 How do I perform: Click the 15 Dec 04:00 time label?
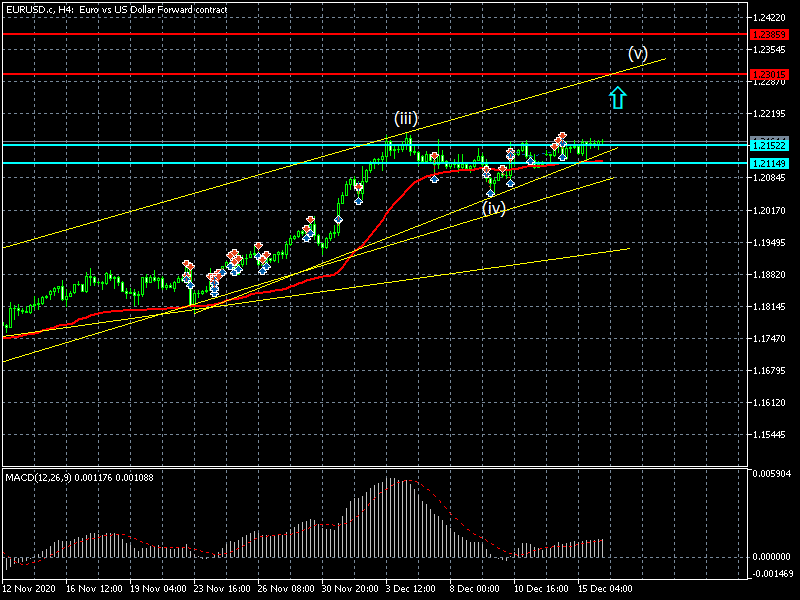click(x=603, y=590)
